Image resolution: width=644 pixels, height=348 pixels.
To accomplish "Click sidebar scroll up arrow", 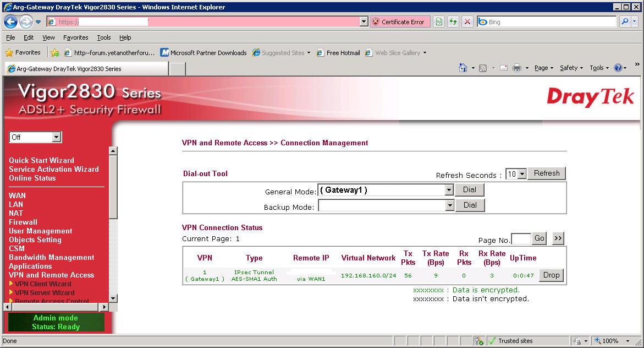I will point(113,151).
